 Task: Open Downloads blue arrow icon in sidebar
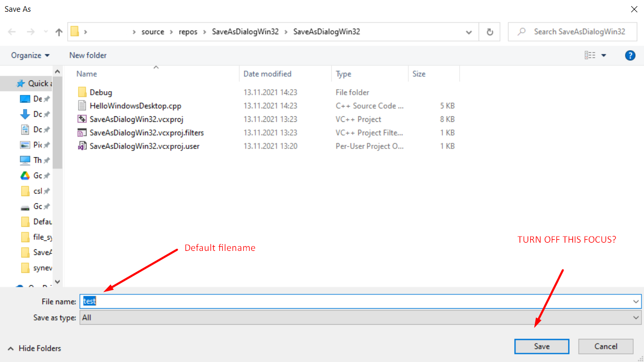tap(25, 114)
